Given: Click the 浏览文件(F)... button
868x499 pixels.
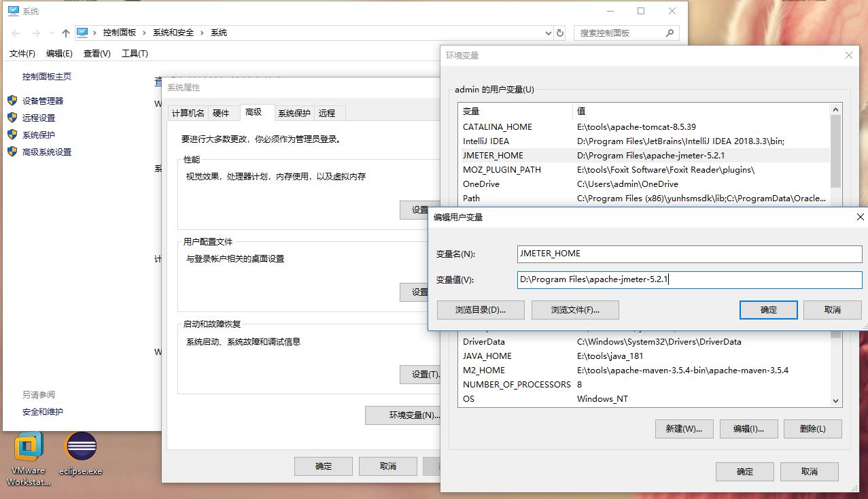Looking at the screenshot, I should pos(575,309).
